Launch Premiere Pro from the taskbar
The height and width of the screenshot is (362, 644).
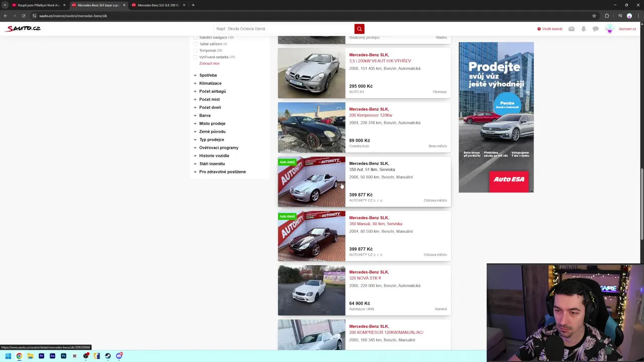click(x=41, y=356)
